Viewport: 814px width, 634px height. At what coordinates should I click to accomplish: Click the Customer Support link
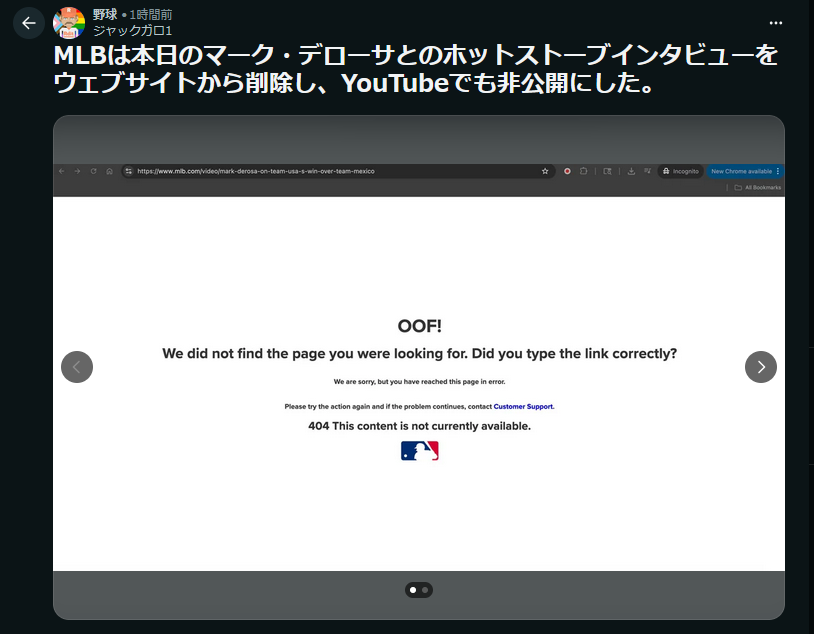point(523,407)
